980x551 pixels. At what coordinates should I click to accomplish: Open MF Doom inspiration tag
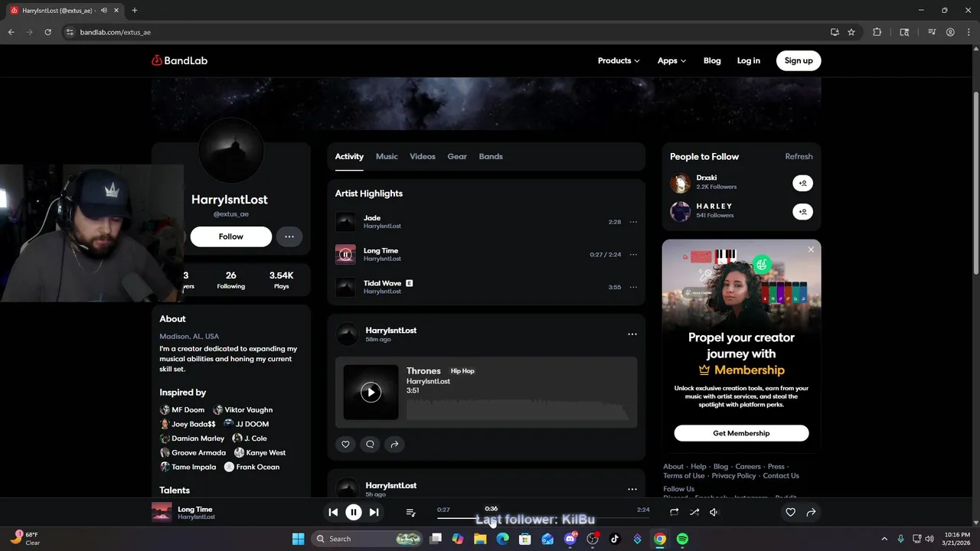(x=182, y=409)
